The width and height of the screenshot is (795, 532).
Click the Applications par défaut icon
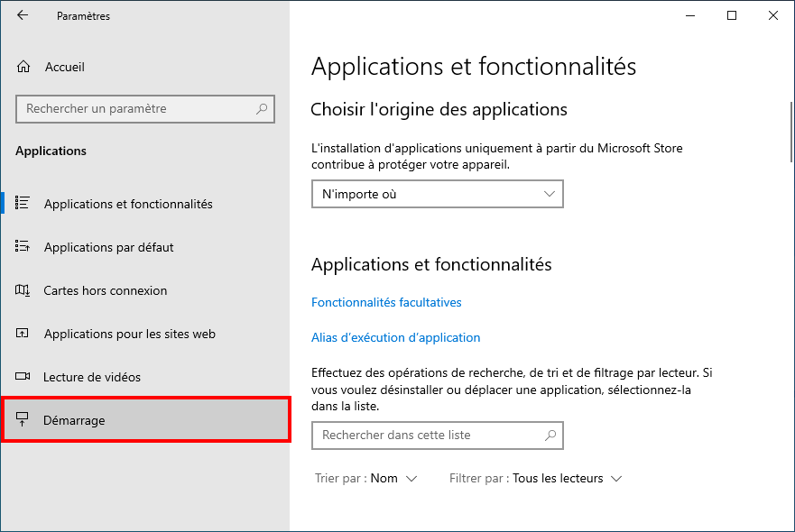coord(23,247)
